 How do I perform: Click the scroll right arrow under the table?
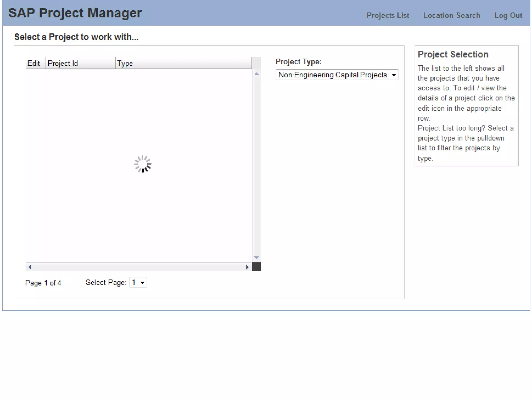[247, 267]
